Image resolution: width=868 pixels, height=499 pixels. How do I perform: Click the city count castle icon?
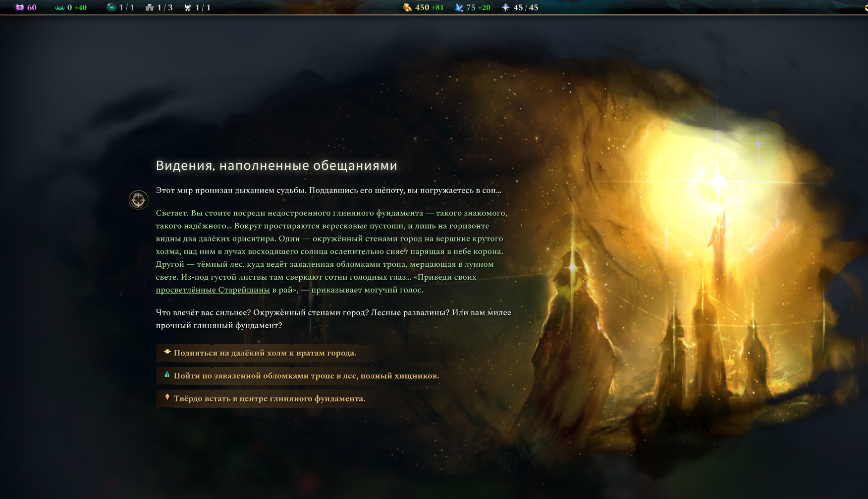pos(150,7)
